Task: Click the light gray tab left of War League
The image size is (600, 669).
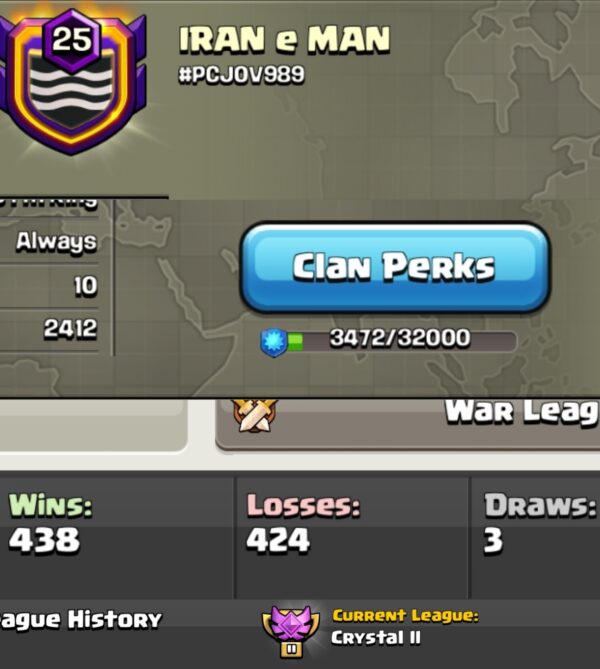Action: tap(93, 425)
